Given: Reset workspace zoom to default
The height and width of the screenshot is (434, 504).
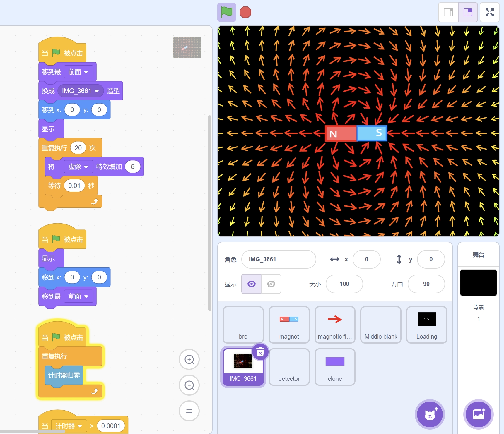Looking at the screenshot, I should [x=189, y=411].
